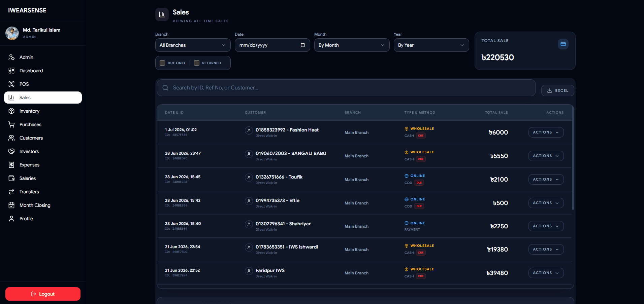The height and width of the screenshot is (304, 644).
Task: Expand Actions for Faridpur IWS sale
Action: pyautogui.click(x=546, y=273)
